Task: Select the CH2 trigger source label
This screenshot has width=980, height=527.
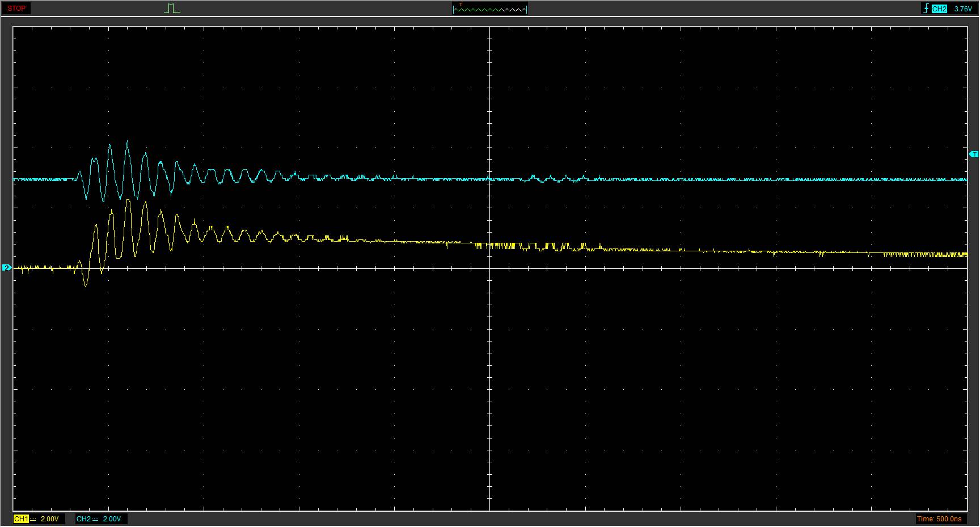Action: 939,9
